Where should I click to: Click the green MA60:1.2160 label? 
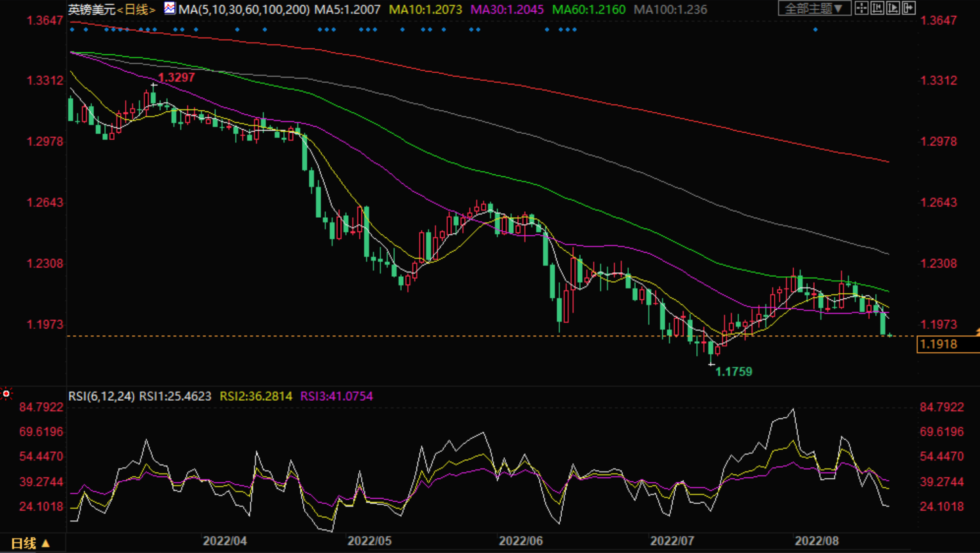[x=589, y=10]
